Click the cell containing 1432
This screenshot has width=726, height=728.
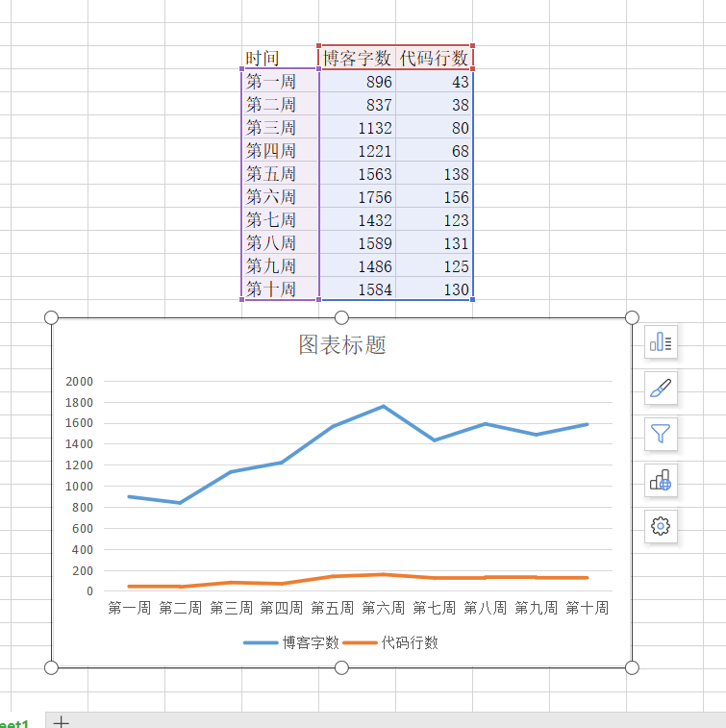click(357, 219)
